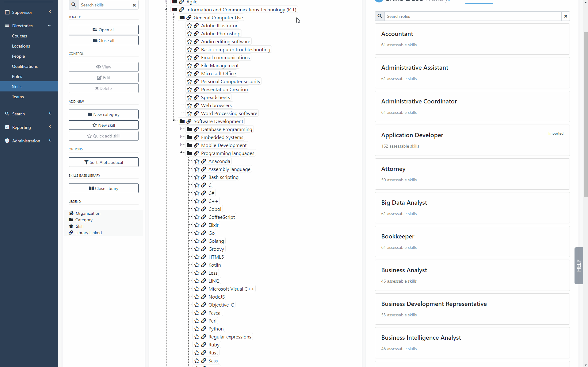Expand the Database Programming category
This screenshot has height=367, width=588.
181,129
